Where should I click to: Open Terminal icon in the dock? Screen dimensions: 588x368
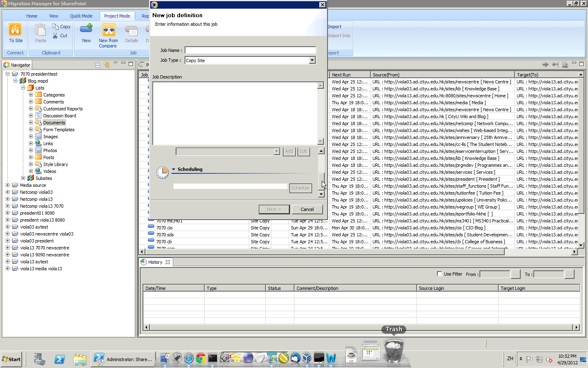[213, 358]
